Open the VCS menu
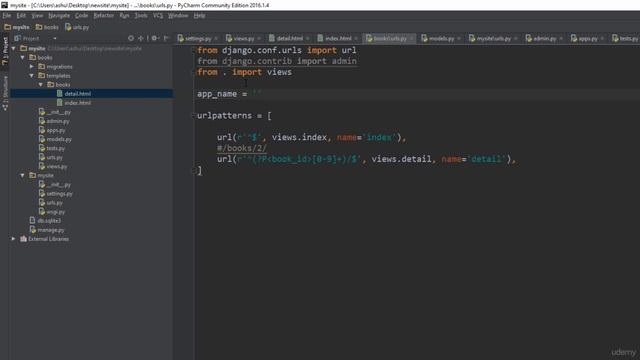The width and height of the screenshot is (640, 360). point(158,16)
